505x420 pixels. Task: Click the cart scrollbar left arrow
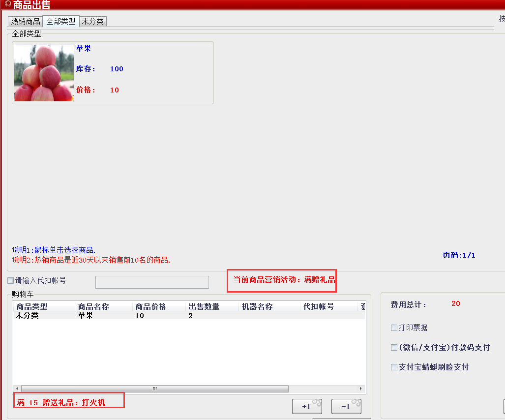point(17,389)
